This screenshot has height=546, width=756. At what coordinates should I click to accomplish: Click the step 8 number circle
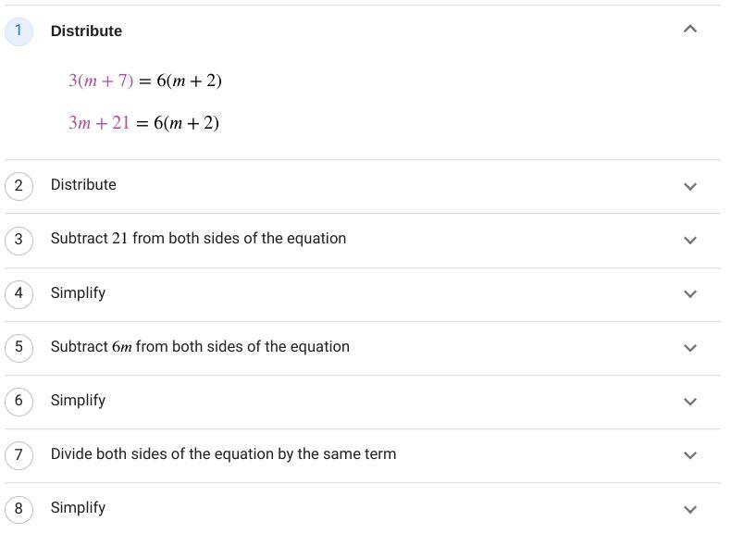19,508
